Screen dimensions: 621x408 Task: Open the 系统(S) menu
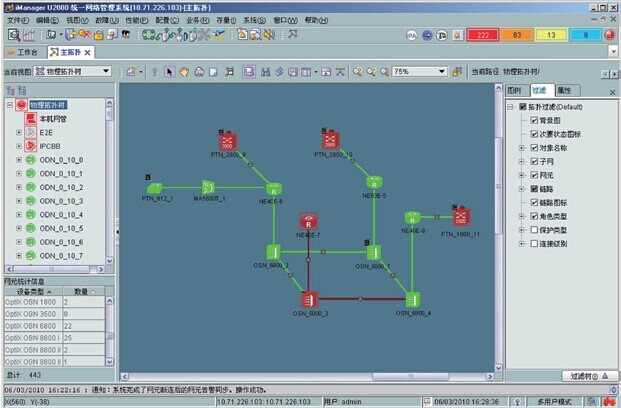coord(254,20)
